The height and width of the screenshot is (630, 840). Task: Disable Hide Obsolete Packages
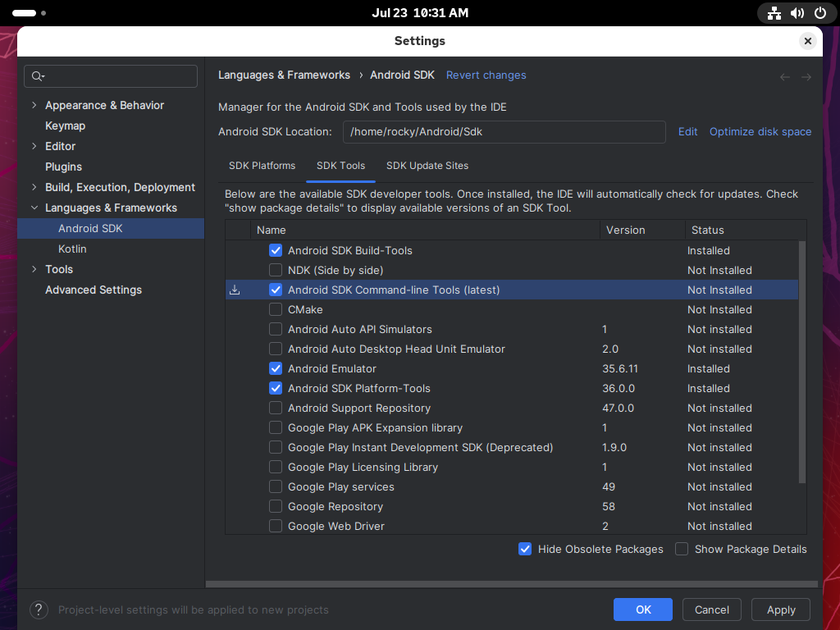[525, 549]
